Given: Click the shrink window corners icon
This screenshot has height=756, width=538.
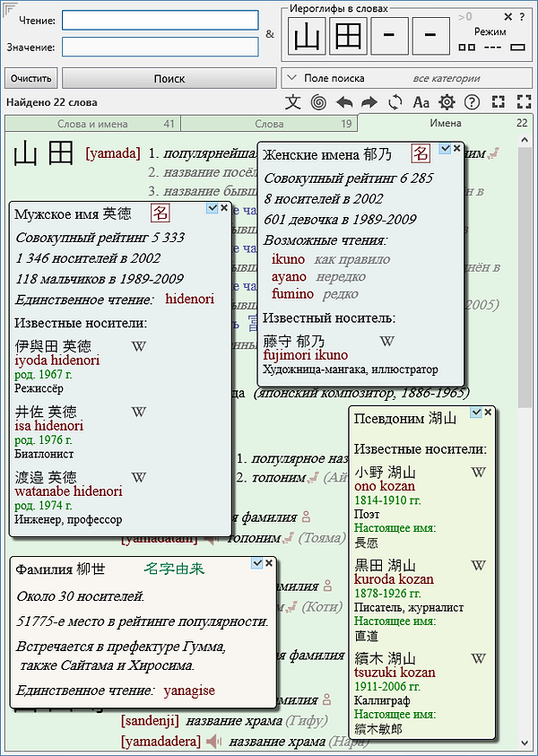Looking at the screenshot, I should (498, 101).
